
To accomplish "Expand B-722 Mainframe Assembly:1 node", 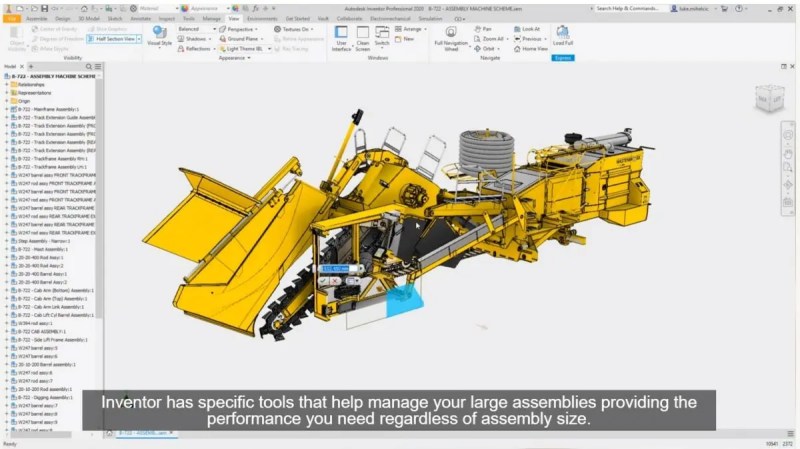I will click(7, 109).
